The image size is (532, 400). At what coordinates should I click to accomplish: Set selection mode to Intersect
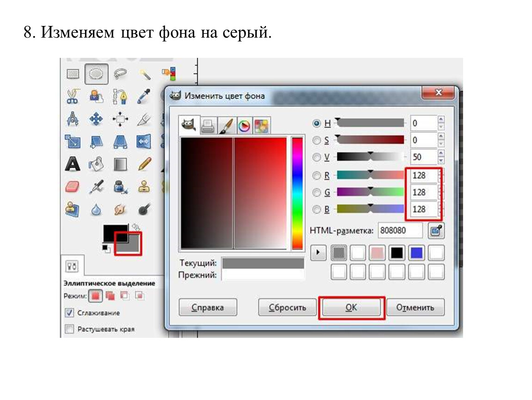pos(139,296)
